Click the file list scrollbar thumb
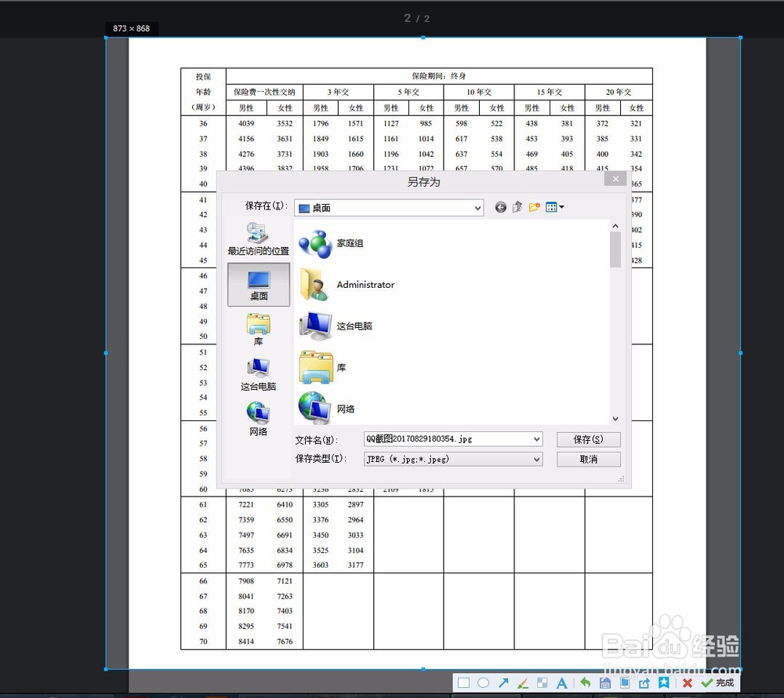Screen dimensions: 784x698 pos(615,249)
